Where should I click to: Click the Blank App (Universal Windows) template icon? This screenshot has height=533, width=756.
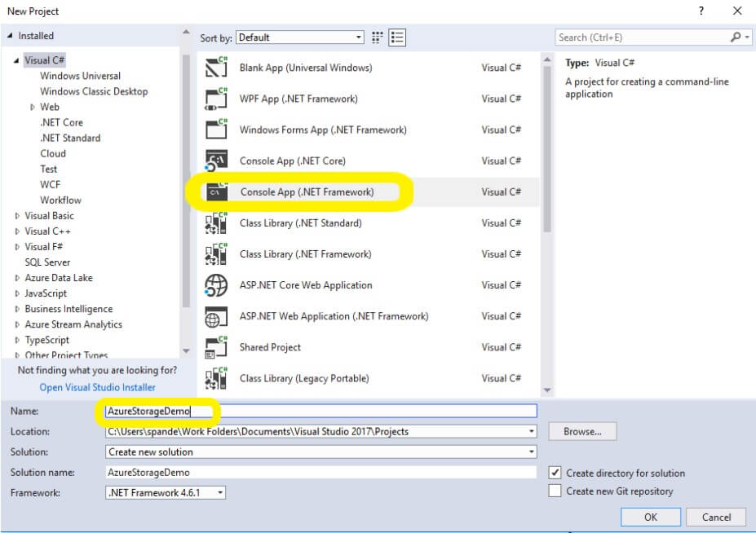(x=216, y=68)
